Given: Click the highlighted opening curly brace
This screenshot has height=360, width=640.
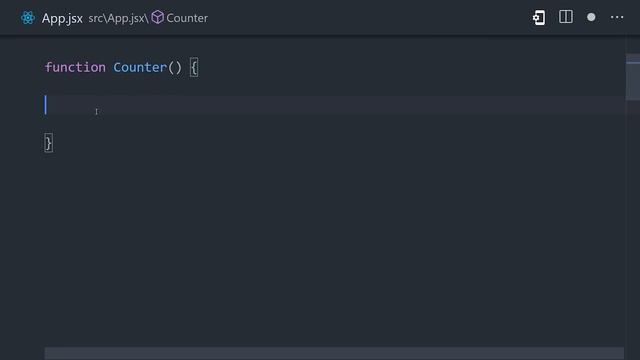Looking at the screenshot, I should [x=194, y=68].
